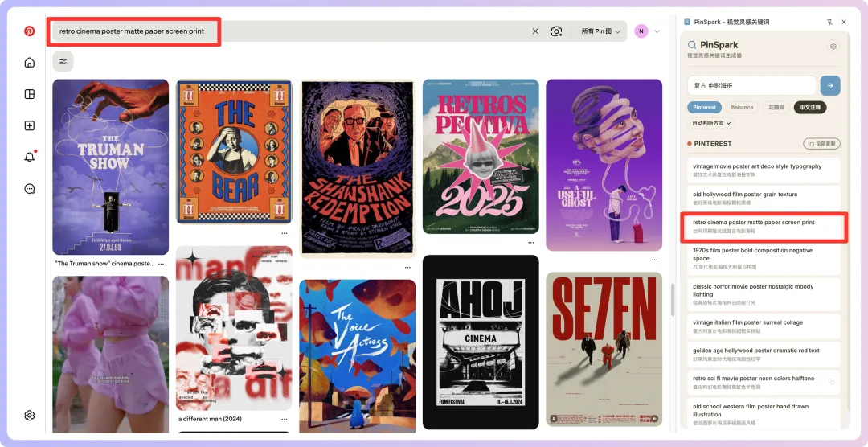Select keyword "1970s film poster bold composition negative space"

[x=764, y=259]
